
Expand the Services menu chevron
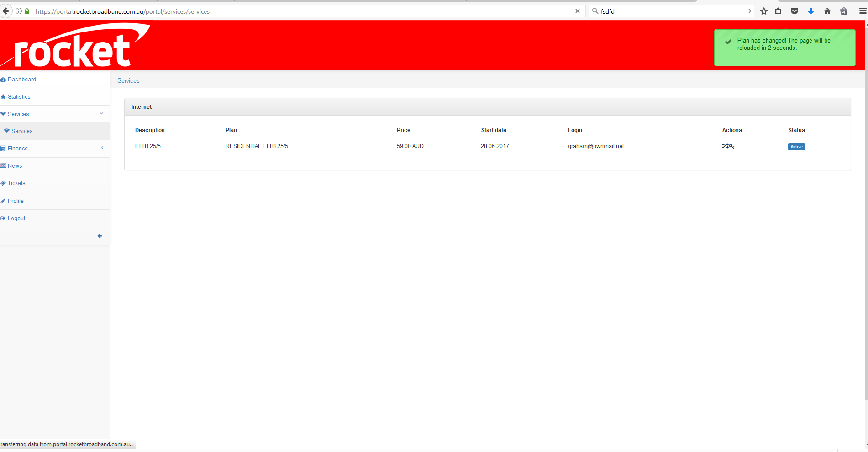101,114
